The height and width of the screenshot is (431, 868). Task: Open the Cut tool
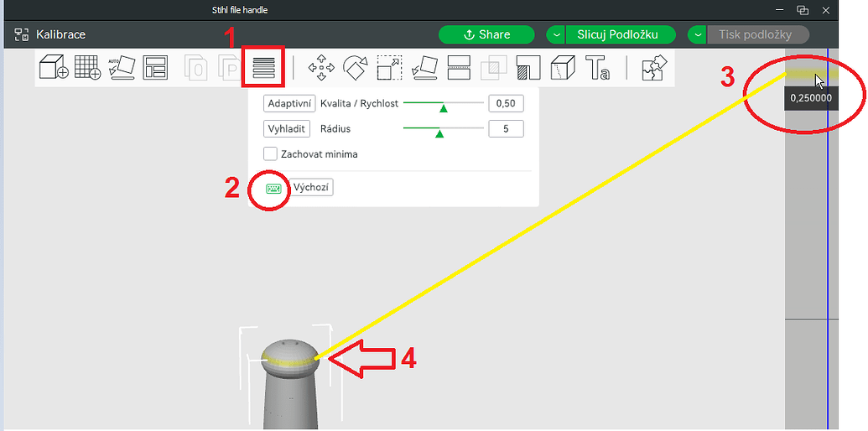(459, 67)
